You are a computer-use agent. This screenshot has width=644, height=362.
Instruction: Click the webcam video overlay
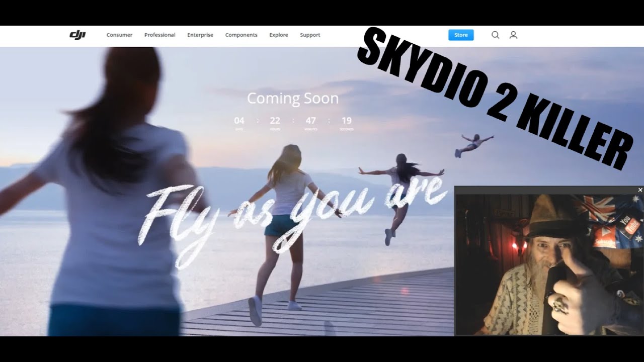(549, 260)
